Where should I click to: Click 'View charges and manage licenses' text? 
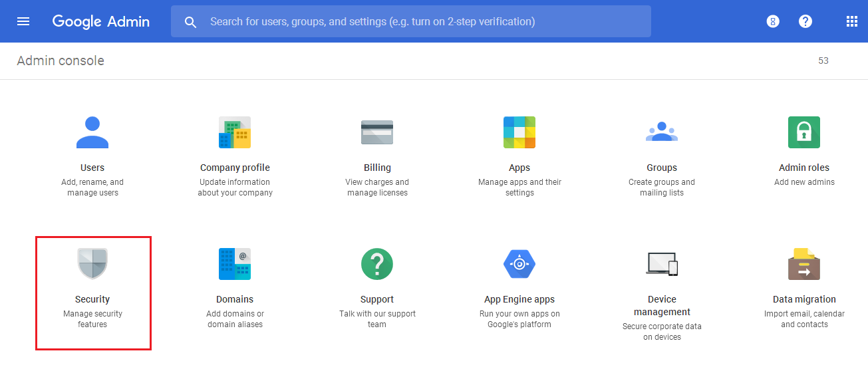(x=377, y=188)
